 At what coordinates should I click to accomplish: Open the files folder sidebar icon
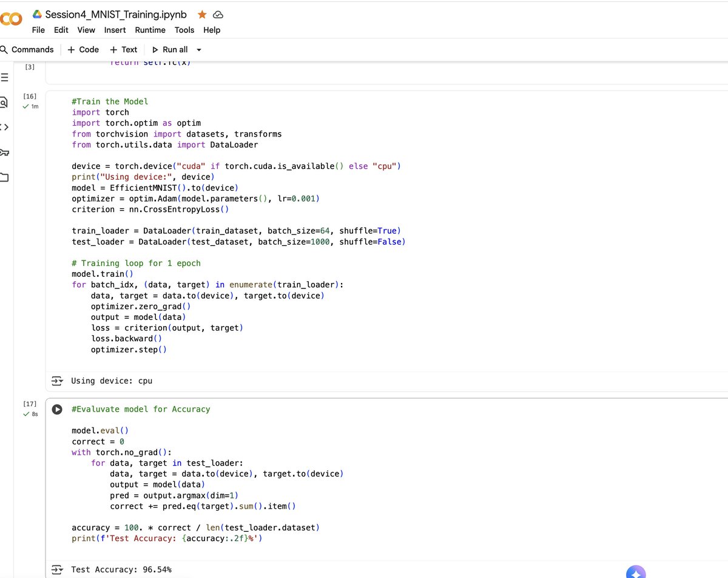(x=4, y=177)
